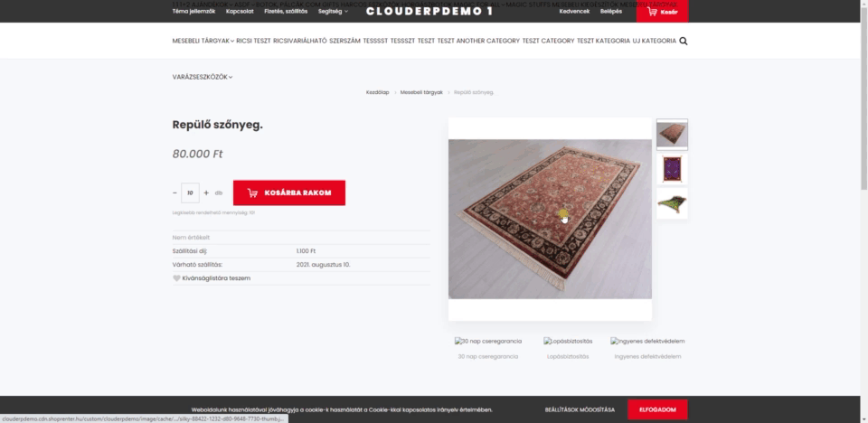Click the main rug product image

550,220
